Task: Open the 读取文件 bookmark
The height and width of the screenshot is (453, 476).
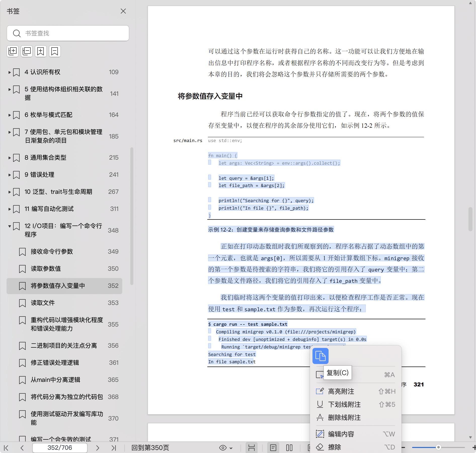Action: pyautogui.click(x=43, y=303)
